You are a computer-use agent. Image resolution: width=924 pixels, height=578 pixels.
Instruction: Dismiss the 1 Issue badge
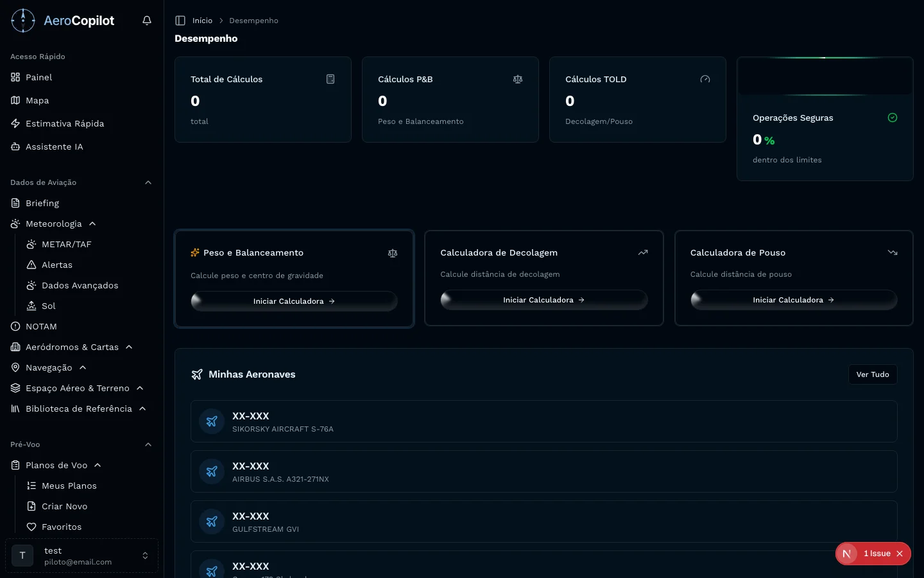point(900,554)
